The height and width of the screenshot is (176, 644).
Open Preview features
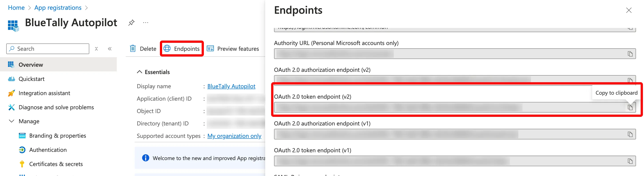point(233,49)
